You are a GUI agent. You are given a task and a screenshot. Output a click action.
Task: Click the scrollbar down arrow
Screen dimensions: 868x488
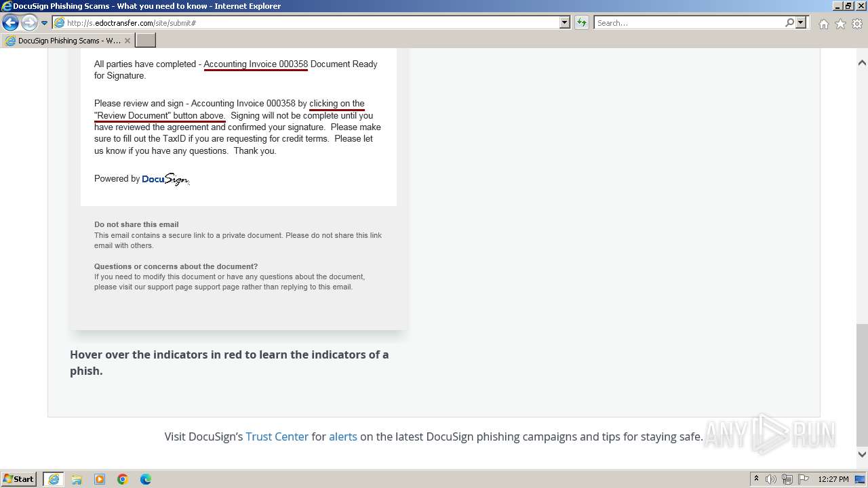[x=862, y=455]
